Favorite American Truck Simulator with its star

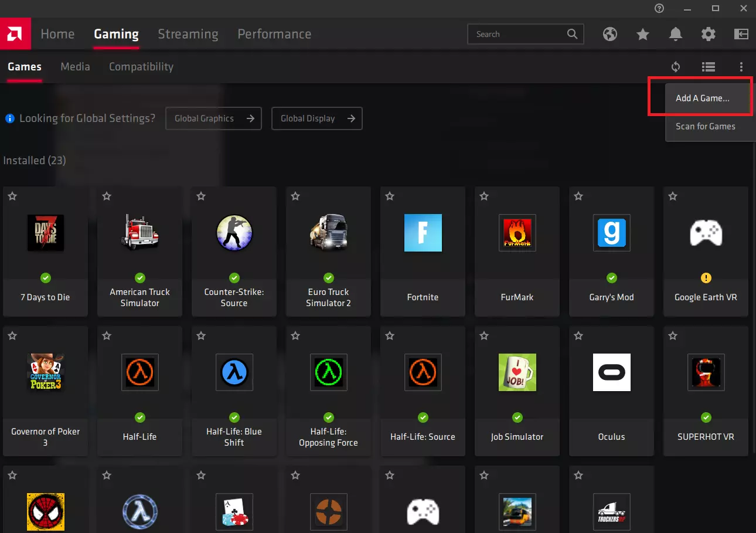point(107,196)
